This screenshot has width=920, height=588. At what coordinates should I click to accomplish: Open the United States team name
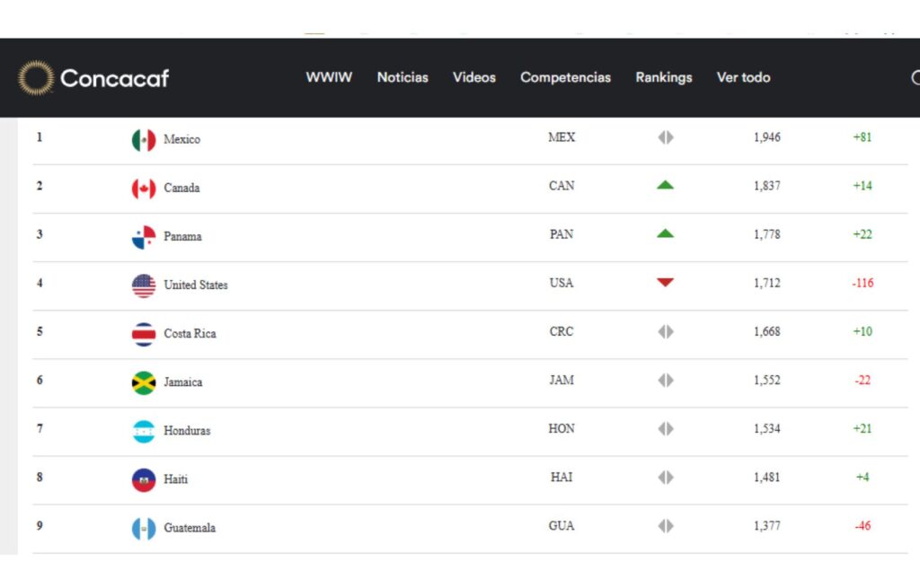196,285
